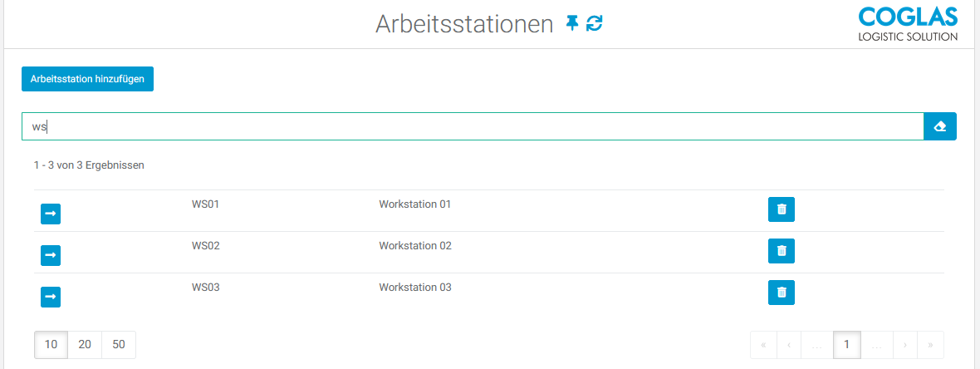Open WS03 via its arrow button
The image size is (980, 369).
pos(51,297)
